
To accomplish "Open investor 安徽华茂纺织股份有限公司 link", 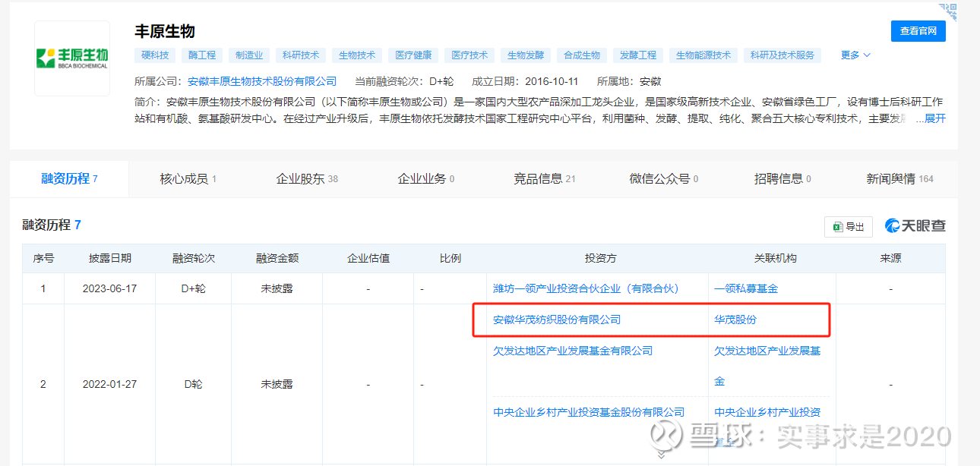I will (557, 320).
